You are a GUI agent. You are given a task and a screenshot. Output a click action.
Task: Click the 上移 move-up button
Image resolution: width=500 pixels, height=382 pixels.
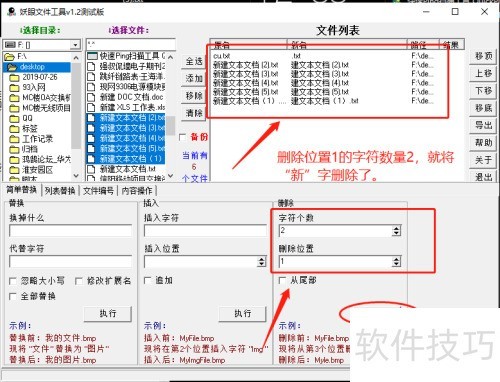pos(483,73)
